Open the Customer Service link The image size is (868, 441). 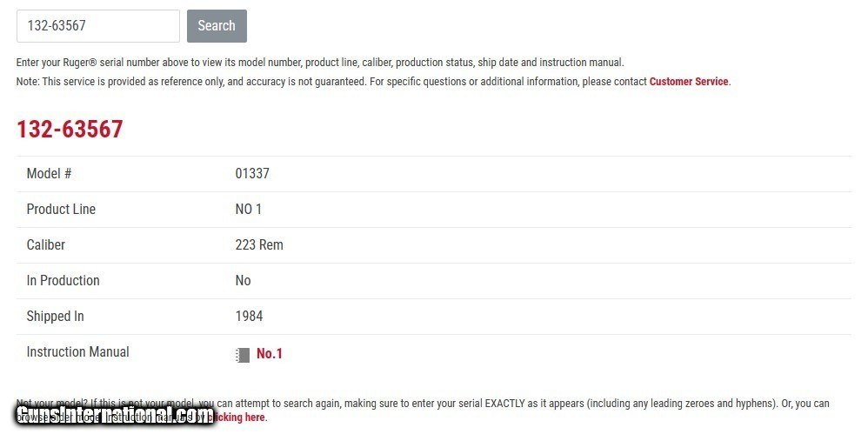pyautogui.click(x=688, y=82)
